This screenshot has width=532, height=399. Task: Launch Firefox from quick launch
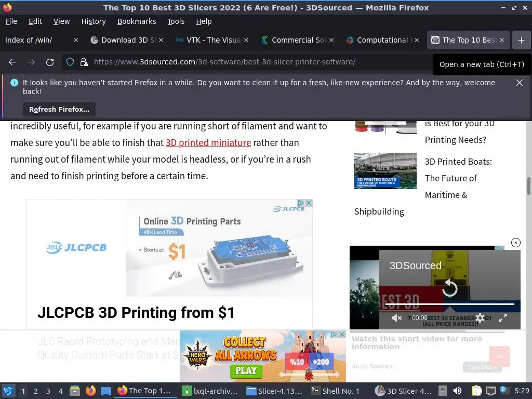point(90,391)
